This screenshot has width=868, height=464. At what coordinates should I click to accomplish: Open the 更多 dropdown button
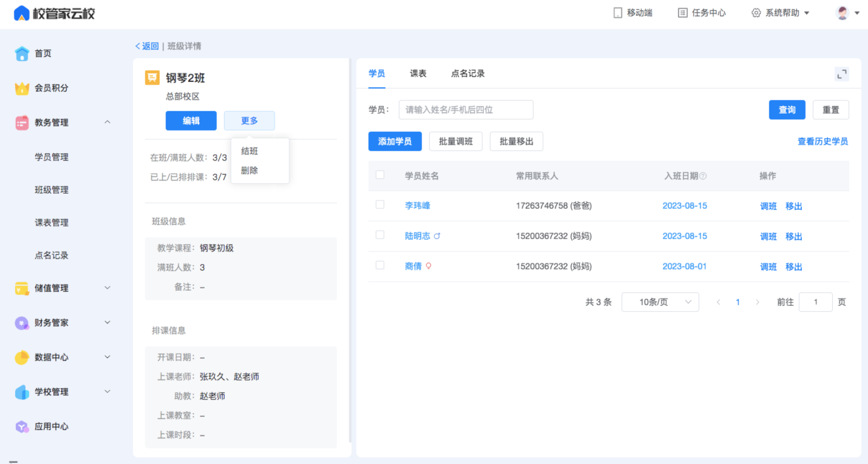pyautogui.click(x=250, y=120)
